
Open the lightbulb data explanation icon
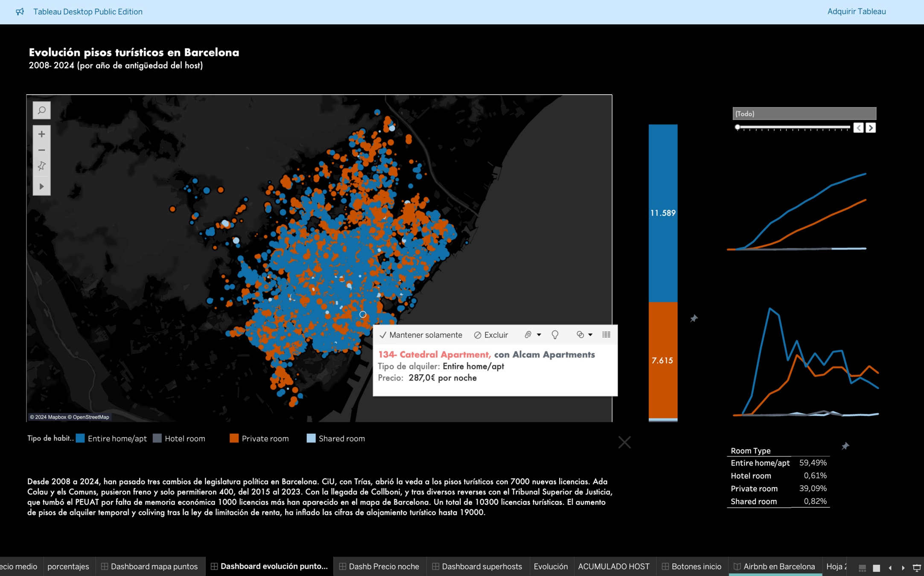tap(555, 335)
